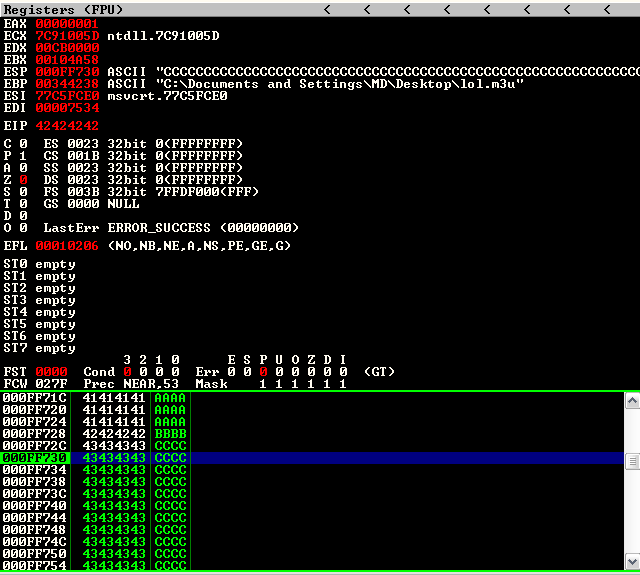This screenshot has height=575, width=640.
Task: Select the ECX value 7C91005D
Action: (x=67, y=36)
